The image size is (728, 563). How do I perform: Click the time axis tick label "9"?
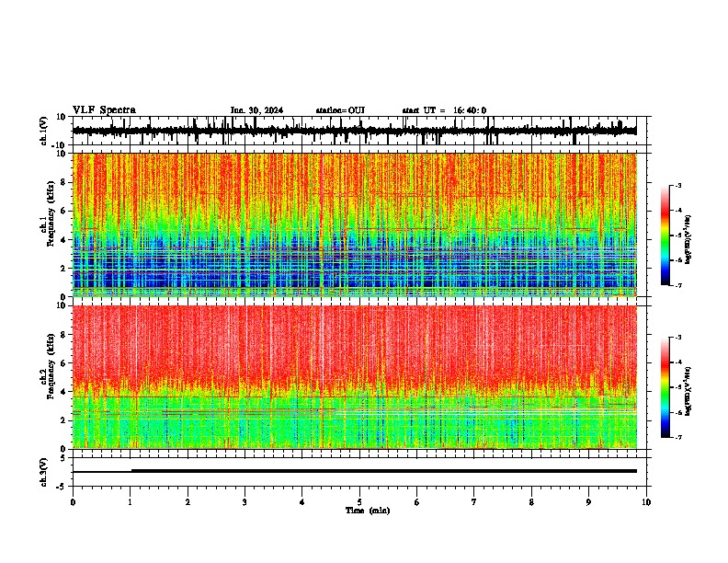(x=588, y=502)
